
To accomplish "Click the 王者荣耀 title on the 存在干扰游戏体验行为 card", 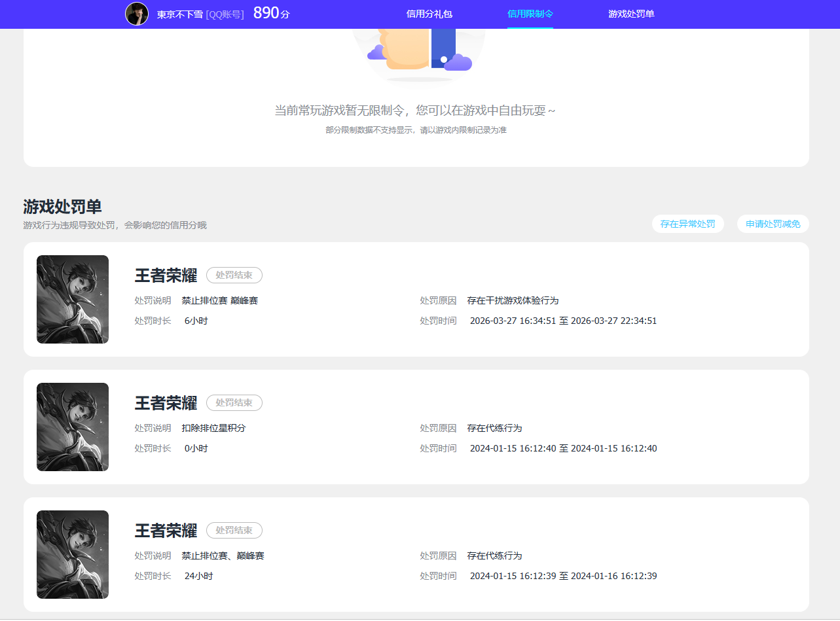I will click(166, 275).
